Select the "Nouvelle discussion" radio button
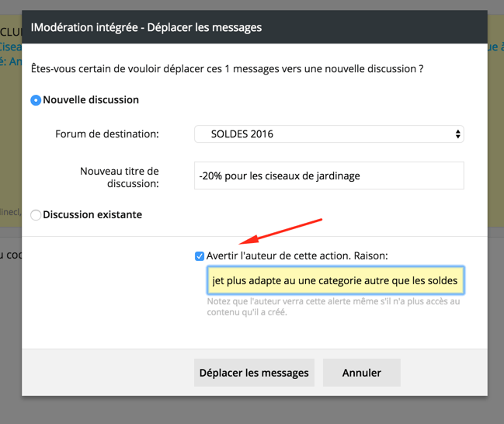504x424 pixels. click(36, 100)
